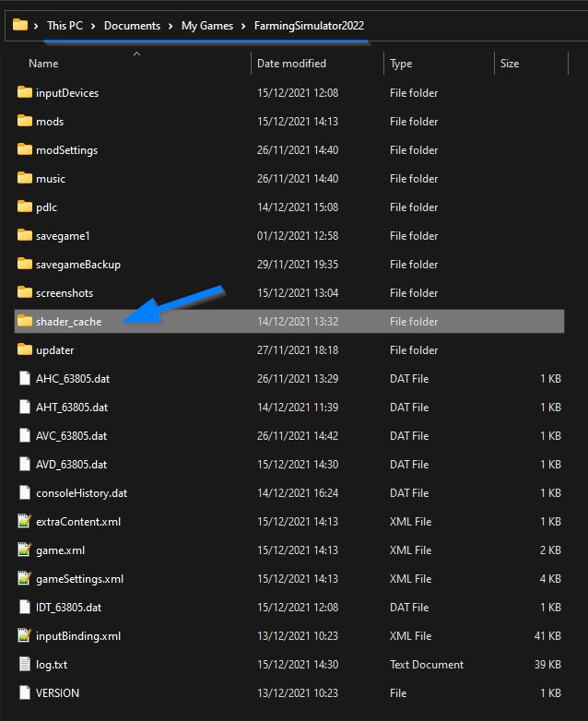The image size is (588, 721).
Task: Sort by Date modified column header
Action: (291, 64)
